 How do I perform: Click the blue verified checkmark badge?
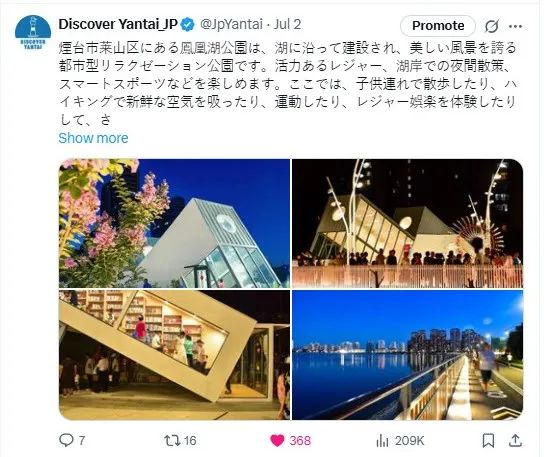click(x=188, y=25)
